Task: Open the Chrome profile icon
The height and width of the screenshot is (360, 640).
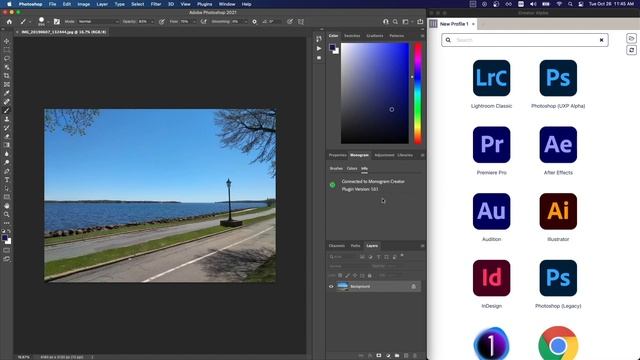Action: tap(558, 344)
